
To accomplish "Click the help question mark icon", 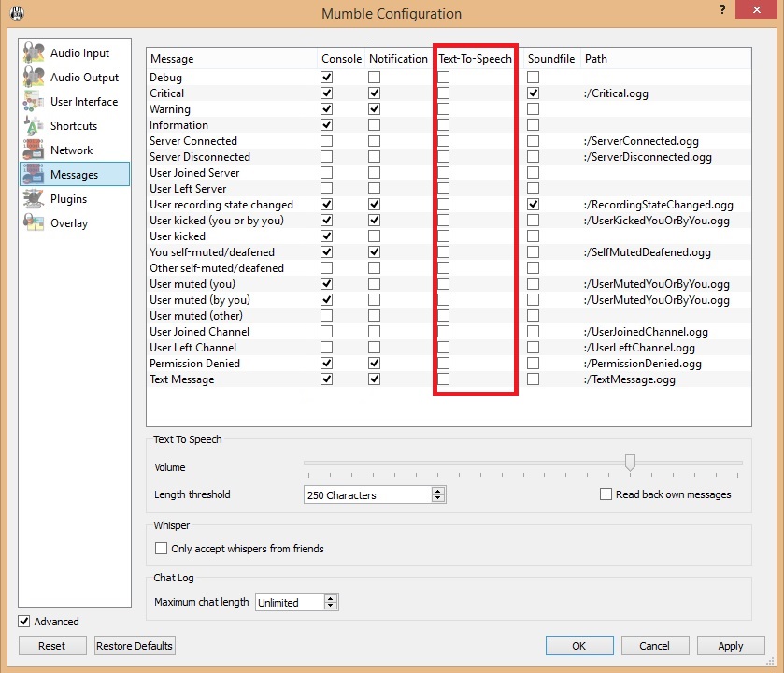I will tap(722, 9).
